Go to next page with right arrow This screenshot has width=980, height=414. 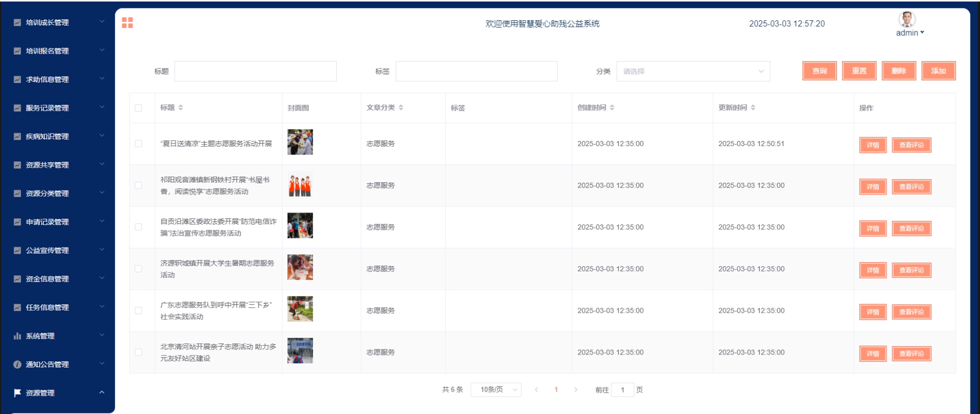(x=576, y=389)
